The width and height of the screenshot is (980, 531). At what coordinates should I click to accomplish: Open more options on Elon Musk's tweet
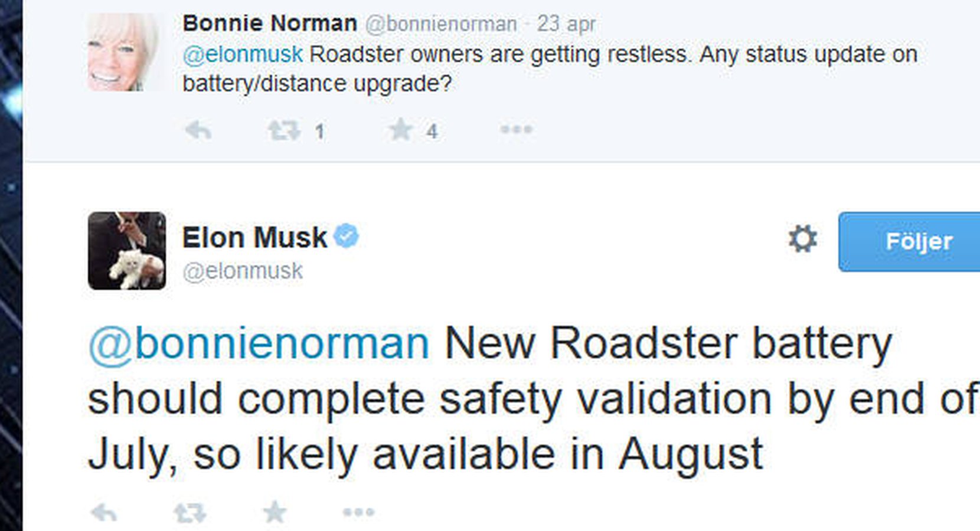[358, 512]
